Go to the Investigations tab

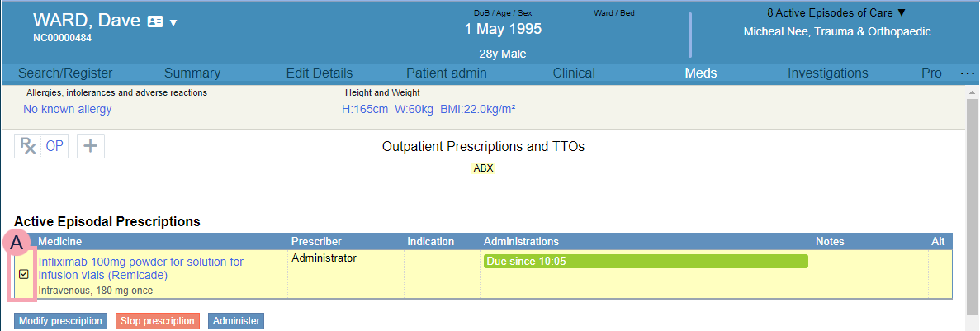[x=827, y=73]
